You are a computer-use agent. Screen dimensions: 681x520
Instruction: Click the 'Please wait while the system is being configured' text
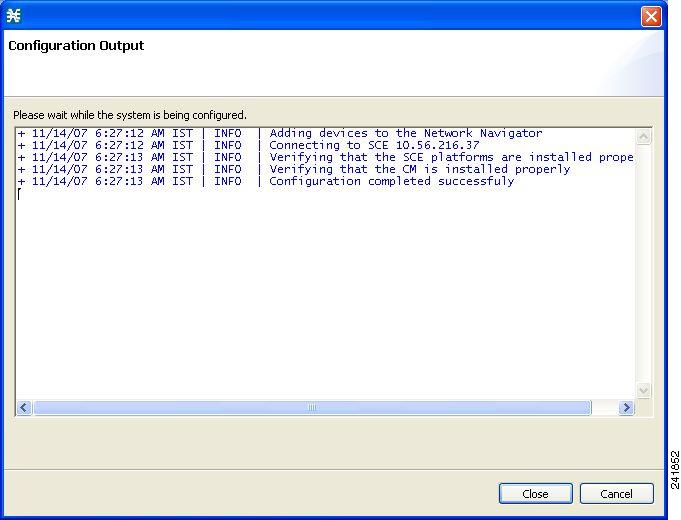click(x=130, y=115)
